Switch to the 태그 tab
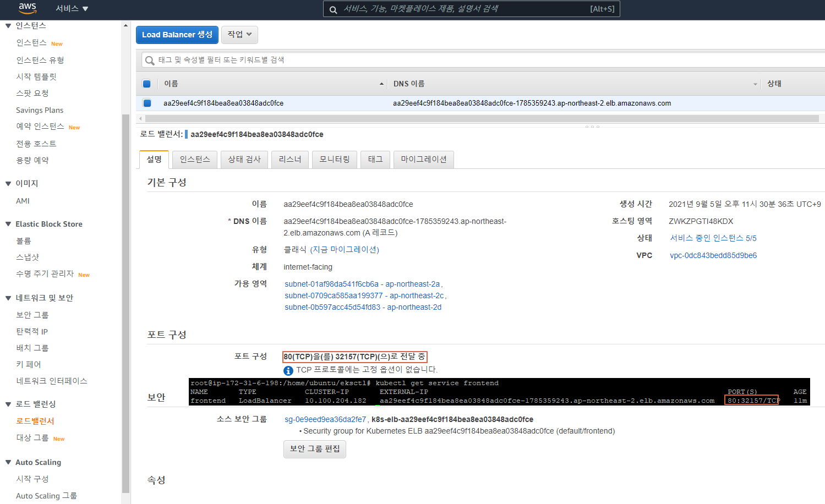825x504 pixels. point(375,160)
